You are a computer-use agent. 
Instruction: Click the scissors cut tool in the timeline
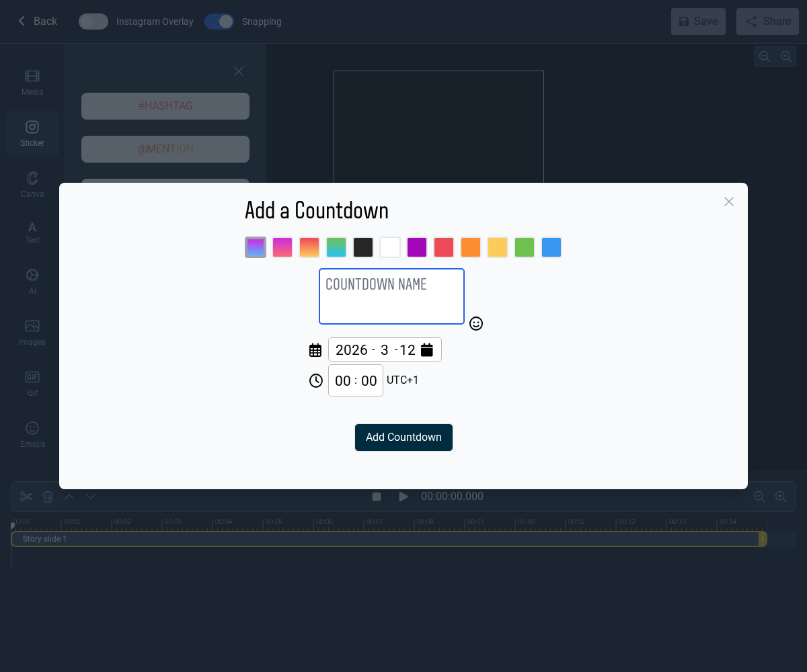(x=26, y=496)
